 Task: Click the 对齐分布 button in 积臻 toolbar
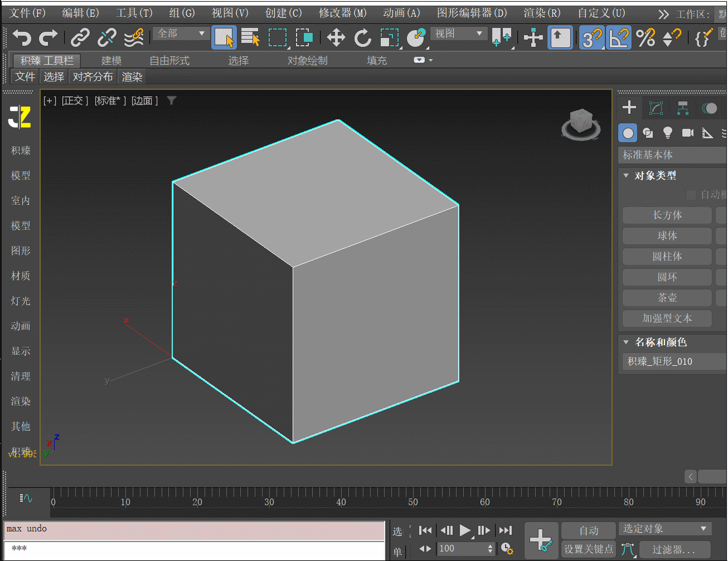pyautogui.click(x=93, y=77)
